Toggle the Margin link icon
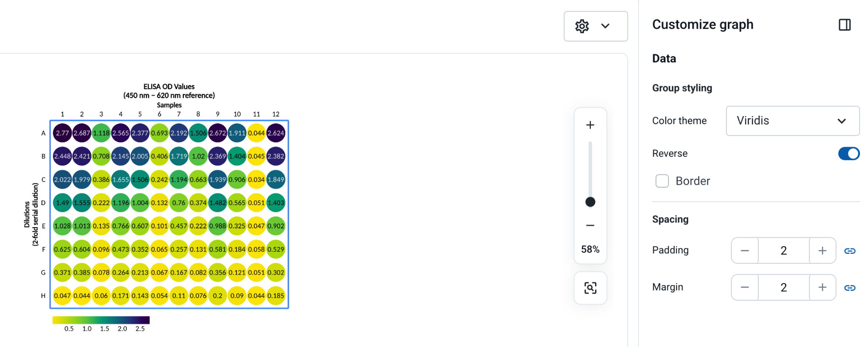Screen dimensions: 868x347 point(850,288)
